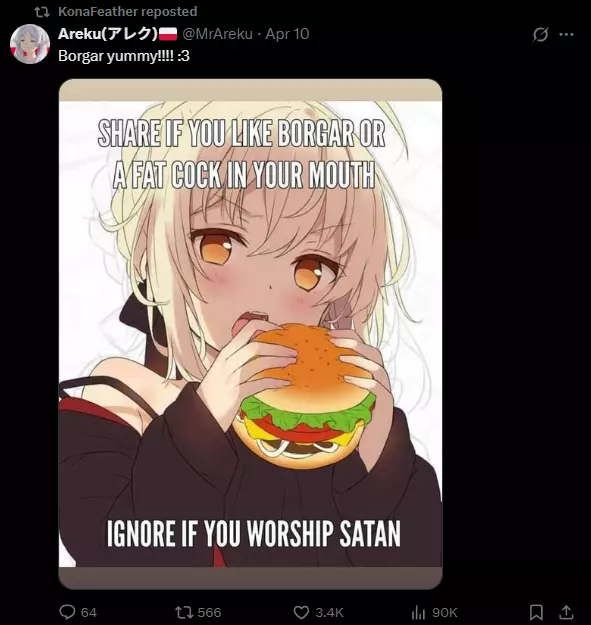Click the reply speech bubble icon

67,612
